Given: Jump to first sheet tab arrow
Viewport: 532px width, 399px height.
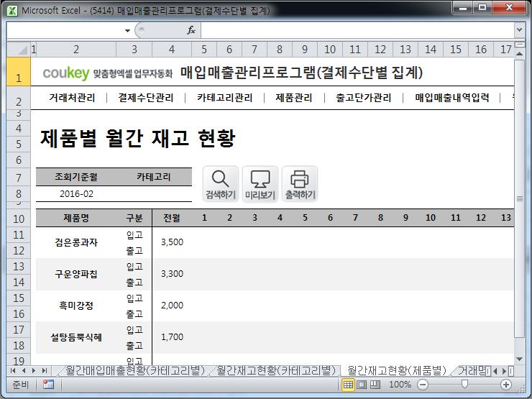Looking at the screenshot, I should (x=13, y=370).
